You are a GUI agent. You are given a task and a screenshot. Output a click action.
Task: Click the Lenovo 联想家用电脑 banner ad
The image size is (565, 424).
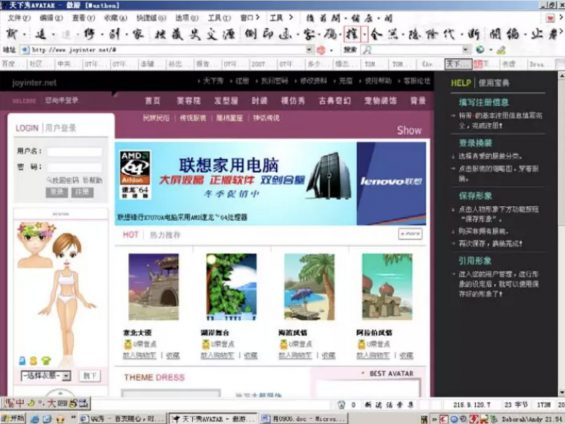(x=270, y=183)
